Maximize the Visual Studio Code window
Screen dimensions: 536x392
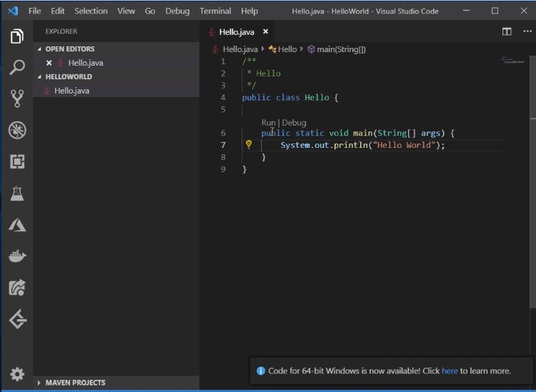(x=495, y=11)
